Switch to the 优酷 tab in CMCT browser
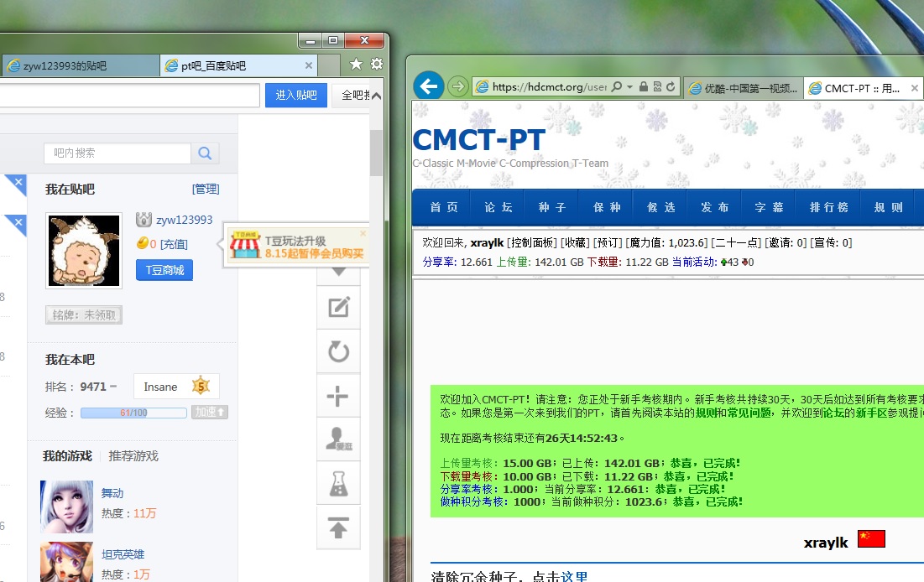The height and width of the screenshot is (582, 924). coord(744,88)
